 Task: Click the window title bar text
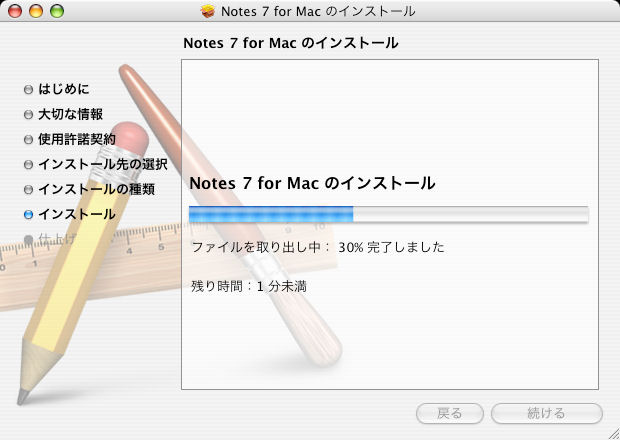click(318, 11)
